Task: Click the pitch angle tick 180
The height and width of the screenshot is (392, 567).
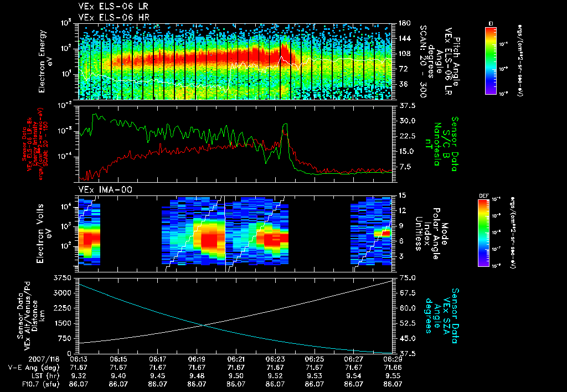Action: 404,23
